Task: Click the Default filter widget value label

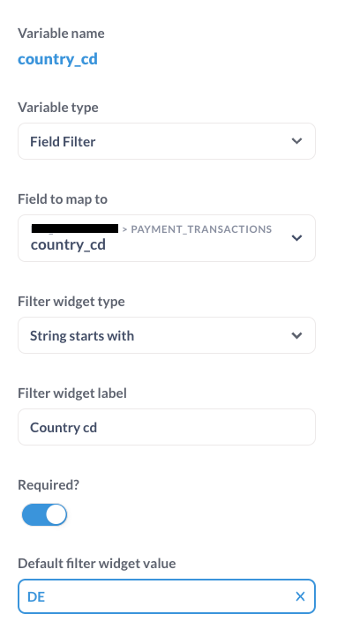Action: click(x=96, y=563)
